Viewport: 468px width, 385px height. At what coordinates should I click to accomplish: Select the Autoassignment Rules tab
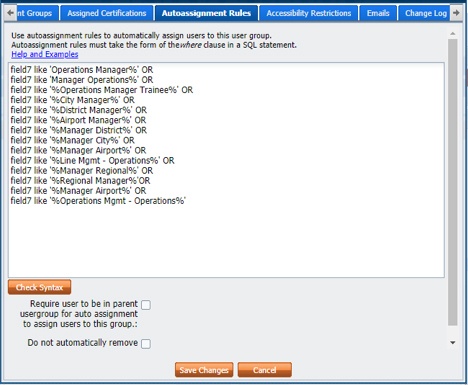[x=206, y=13]
